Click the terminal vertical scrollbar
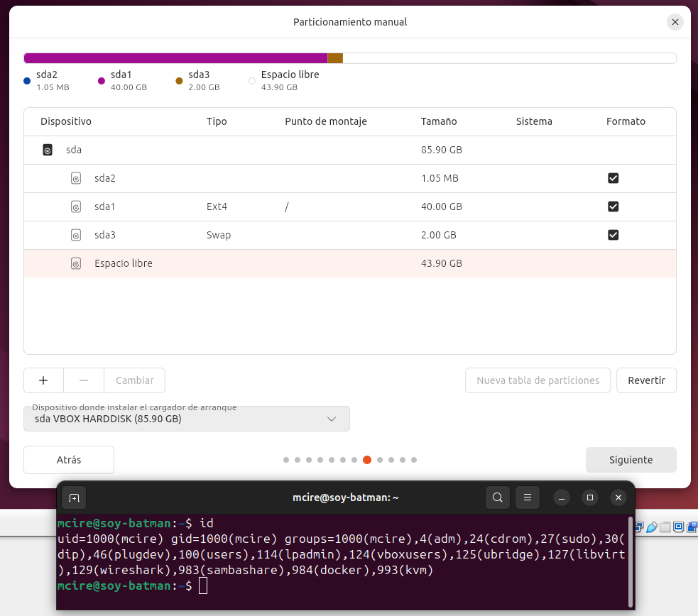 (630, 561)
